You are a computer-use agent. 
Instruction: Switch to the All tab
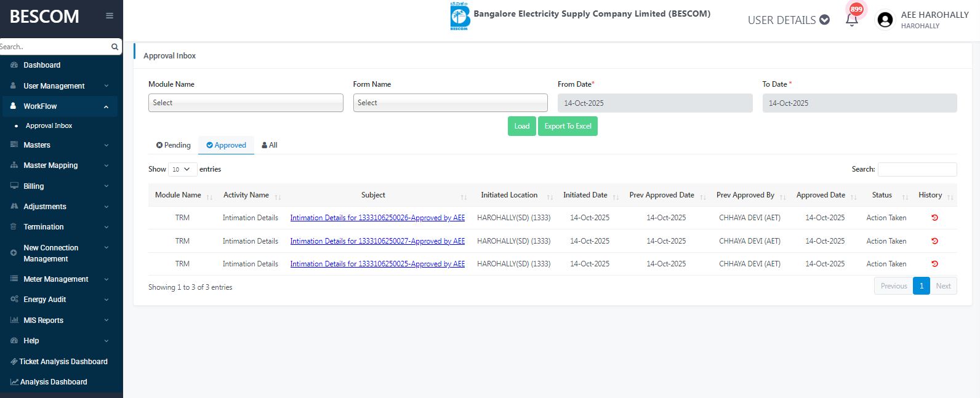tap(269, 145)
